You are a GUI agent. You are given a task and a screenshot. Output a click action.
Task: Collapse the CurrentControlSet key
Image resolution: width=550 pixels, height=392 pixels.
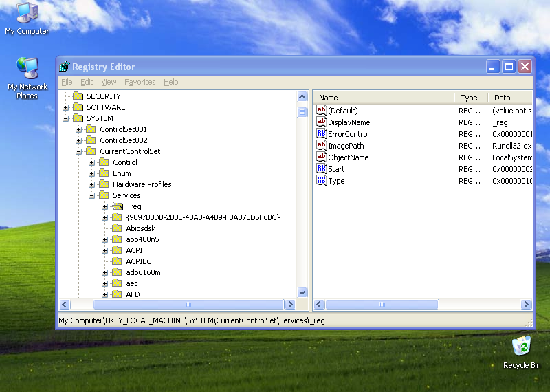point(78,151)
